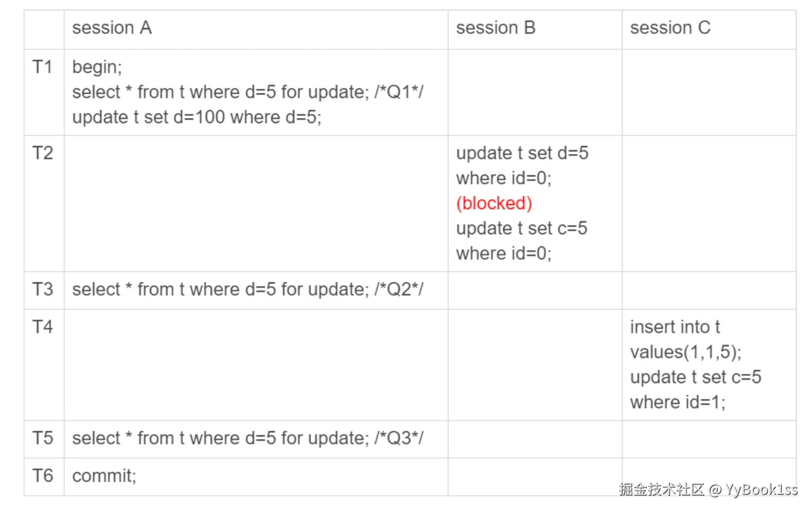812x512 pixels.
Task: Click update t set c=5 in session B
Action: 522,241
